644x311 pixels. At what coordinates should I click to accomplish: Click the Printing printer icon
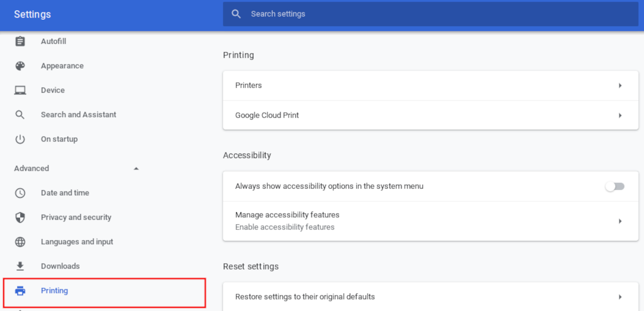pos(20,290)
